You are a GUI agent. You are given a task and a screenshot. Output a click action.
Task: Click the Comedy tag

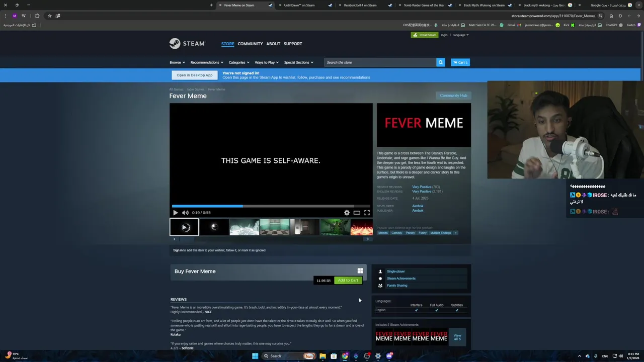click(396, 233)
